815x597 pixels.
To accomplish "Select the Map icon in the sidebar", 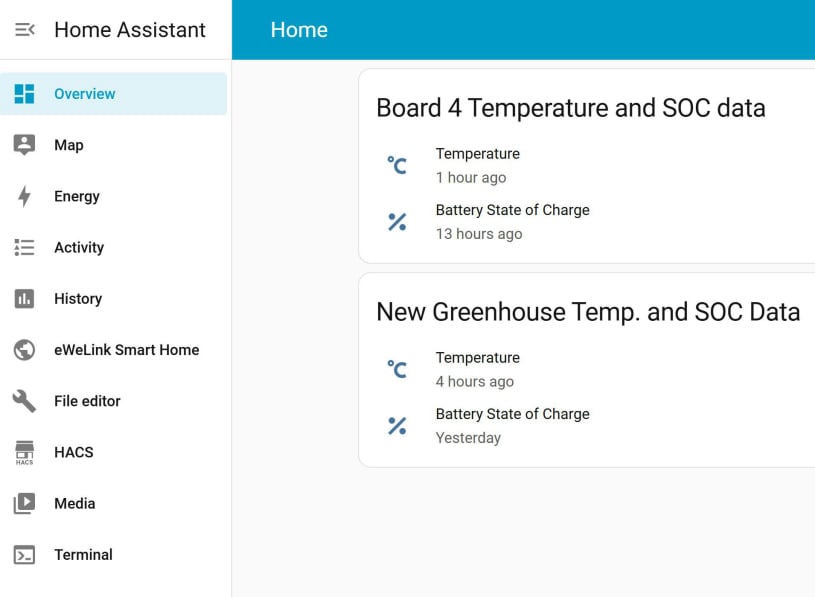I will pos(24,144).
